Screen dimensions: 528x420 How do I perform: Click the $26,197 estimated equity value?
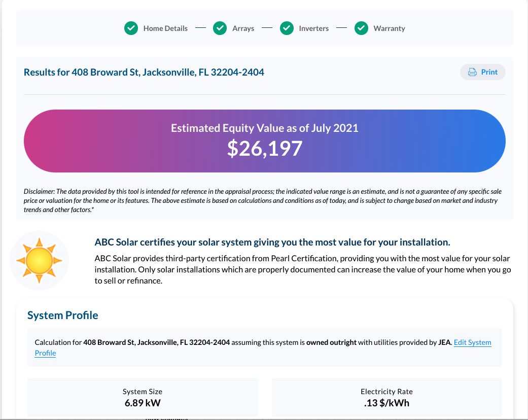265,149
